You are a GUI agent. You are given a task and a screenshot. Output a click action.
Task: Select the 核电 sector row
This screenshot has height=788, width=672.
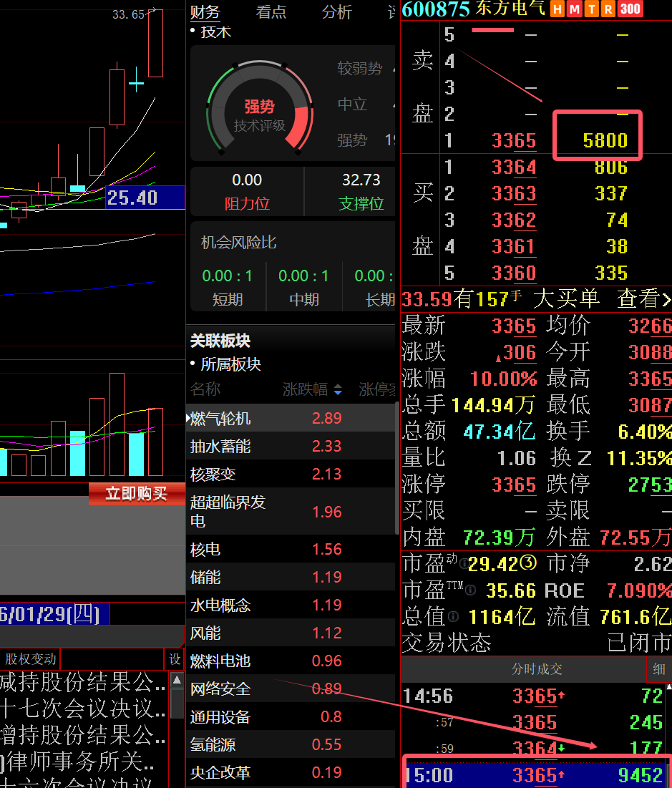(x=291, y=549)
